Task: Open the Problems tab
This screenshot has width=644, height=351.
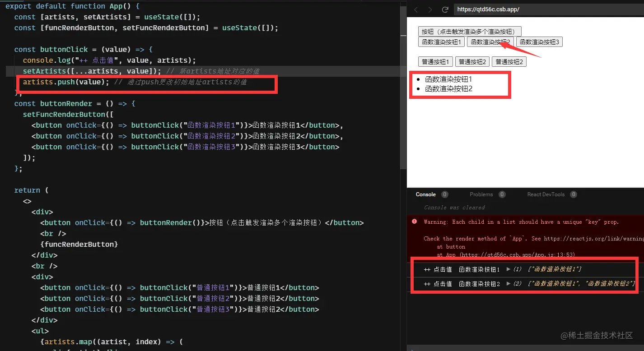Action: coord(481,194)
